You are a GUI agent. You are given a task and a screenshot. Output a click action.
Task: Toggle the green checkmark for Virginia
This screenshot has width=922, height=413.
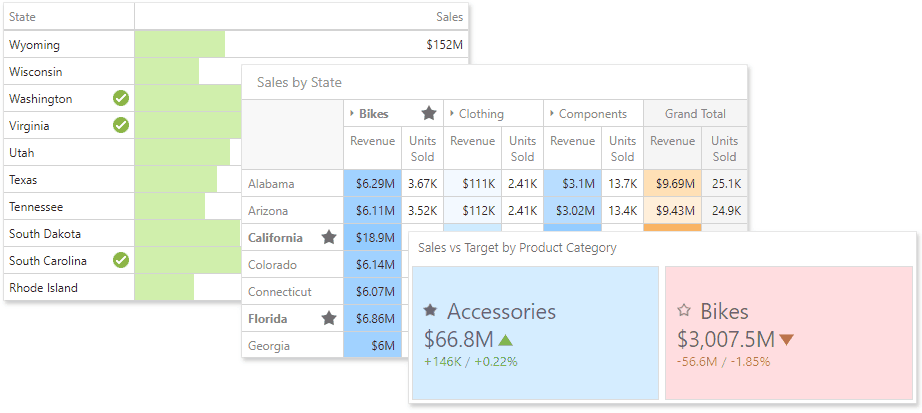pos(121,126)
